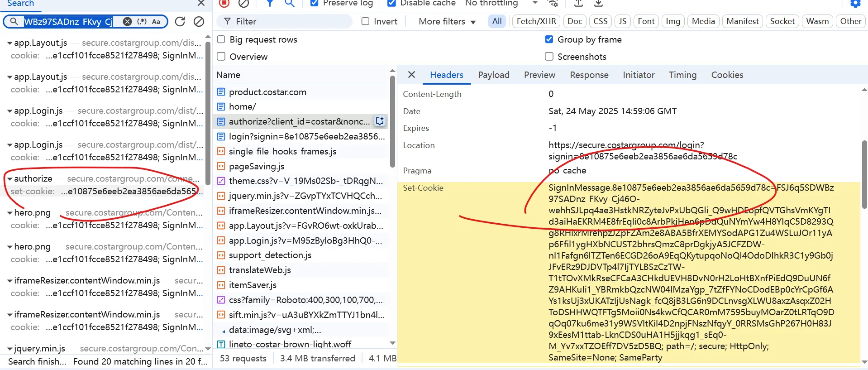Select theme.css request row

(x=301, y=181)
